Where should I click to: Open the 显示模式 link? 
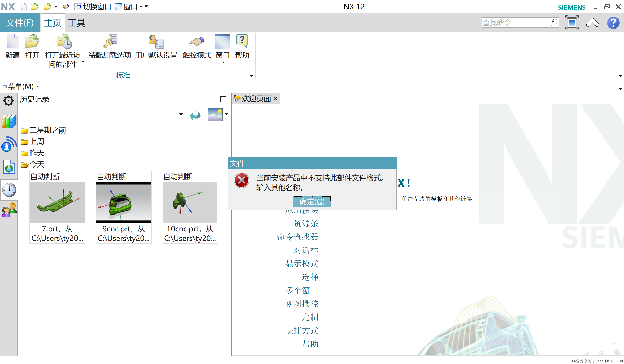point(302,264)
